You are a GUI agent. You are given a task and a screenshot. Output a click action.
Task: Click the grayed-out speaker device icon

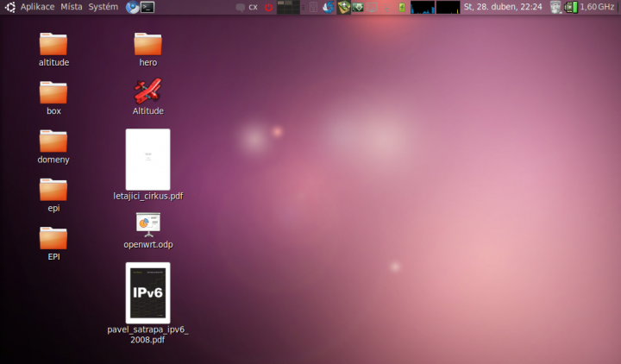(313, 7)
